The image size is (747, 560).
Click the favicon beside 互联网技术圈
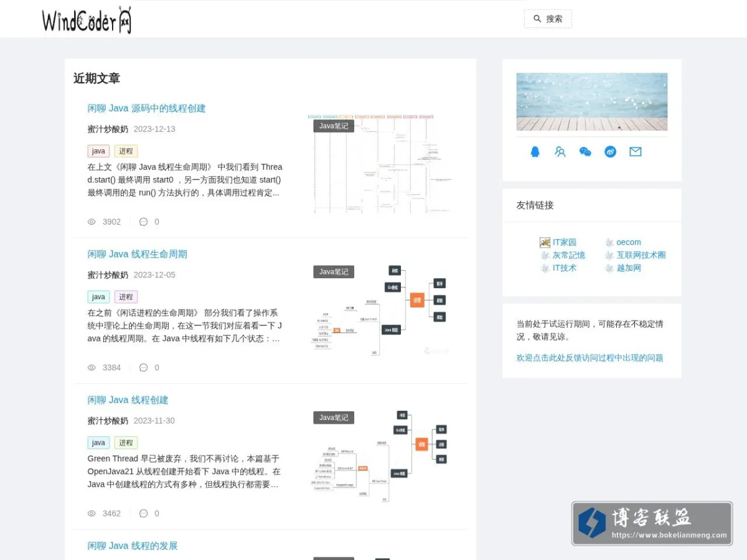[609, 255]
